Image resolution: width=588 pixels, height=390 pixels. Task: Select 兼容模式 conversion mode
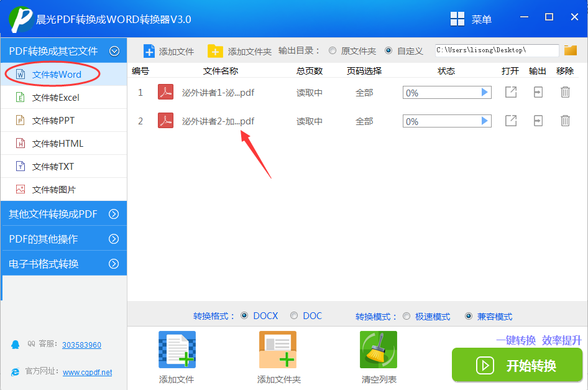[x=469, y=317]
